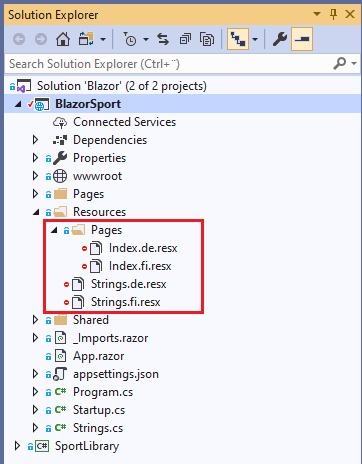Image resolution: width=362 pixels, height=464 pixels.
Task: Click the wwwroot globe icon
Action: click(60, 176)
